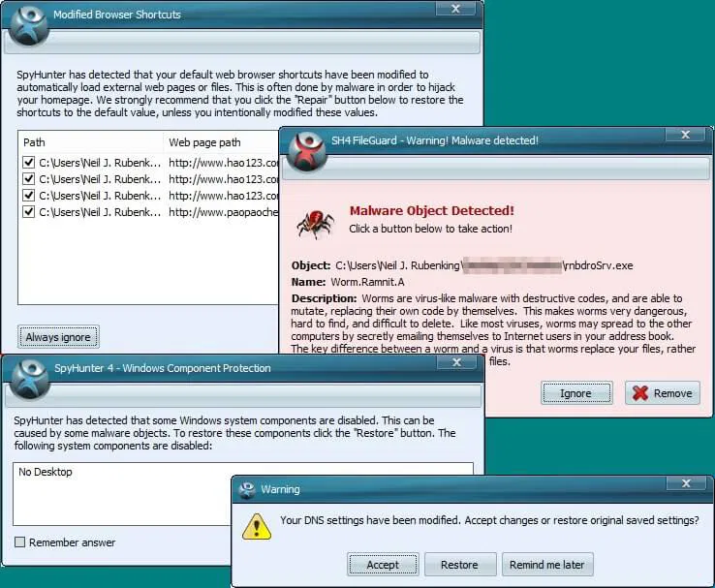Close the Windows Component Protection window
This screenshot has width=715, height=588.
click(456, 362)
